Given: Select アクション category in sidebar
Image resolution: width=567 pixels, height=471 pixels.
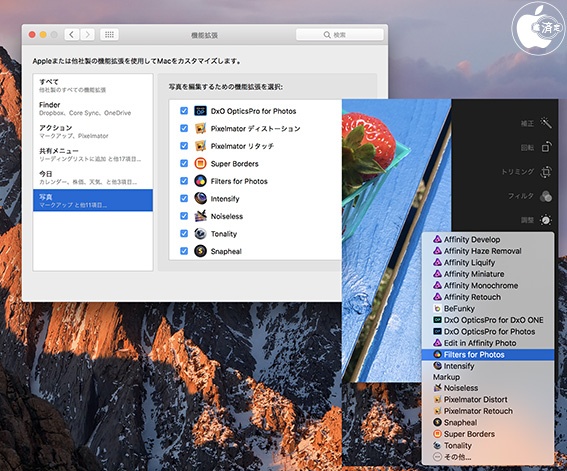Looking at the screenshot, I should click(93, 132).
